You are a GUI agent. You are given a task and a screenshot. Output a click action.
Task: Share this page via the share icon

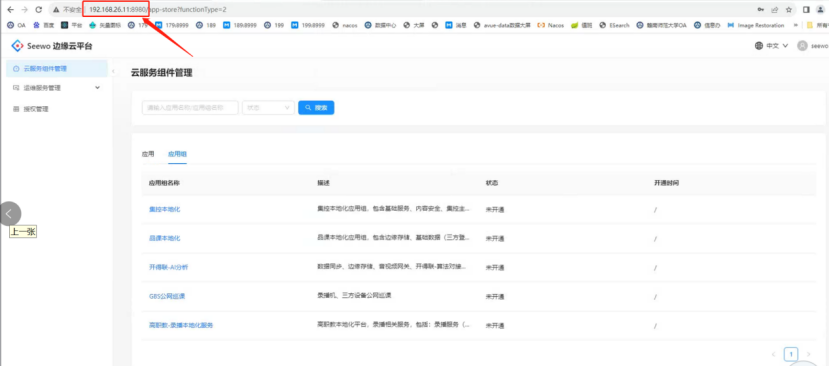point(775,10)
